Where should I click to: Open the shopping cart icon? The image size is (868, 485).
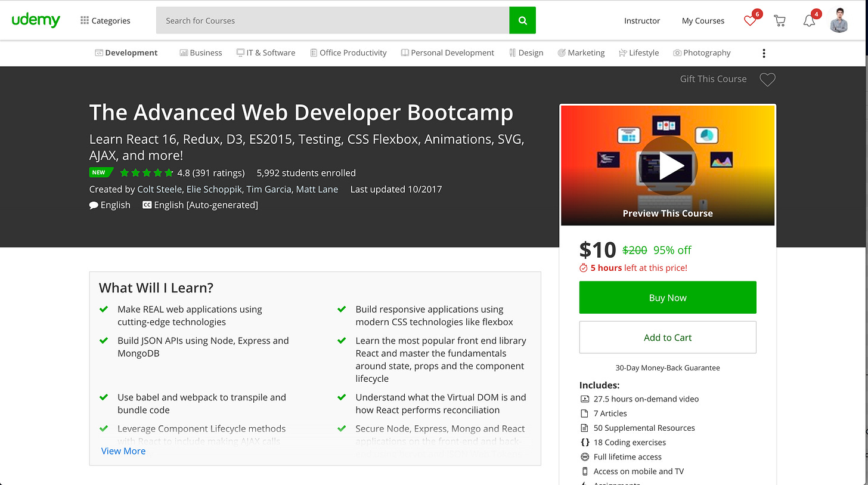point(779,20)
